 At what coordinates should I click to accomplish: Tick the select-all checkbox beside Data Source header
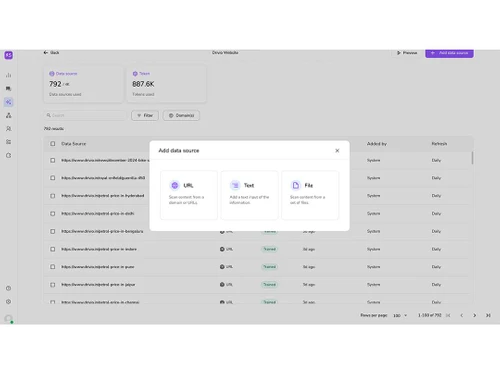point(53,144)
